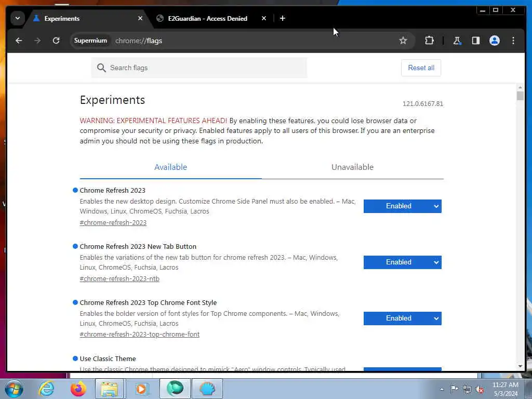
Task: Click the Chrome Refresh 2023 New Tab Button title
Action: pyautogui.click(x=138, y=247)
